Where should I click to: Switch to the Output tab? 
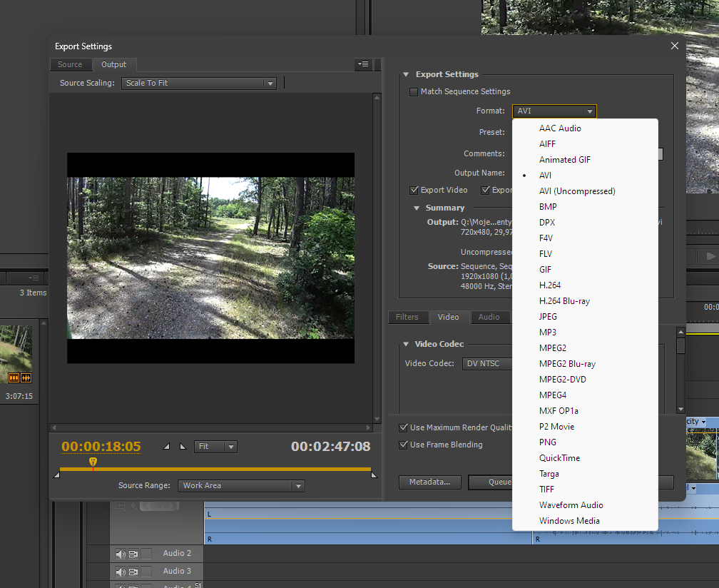[113, 65]
